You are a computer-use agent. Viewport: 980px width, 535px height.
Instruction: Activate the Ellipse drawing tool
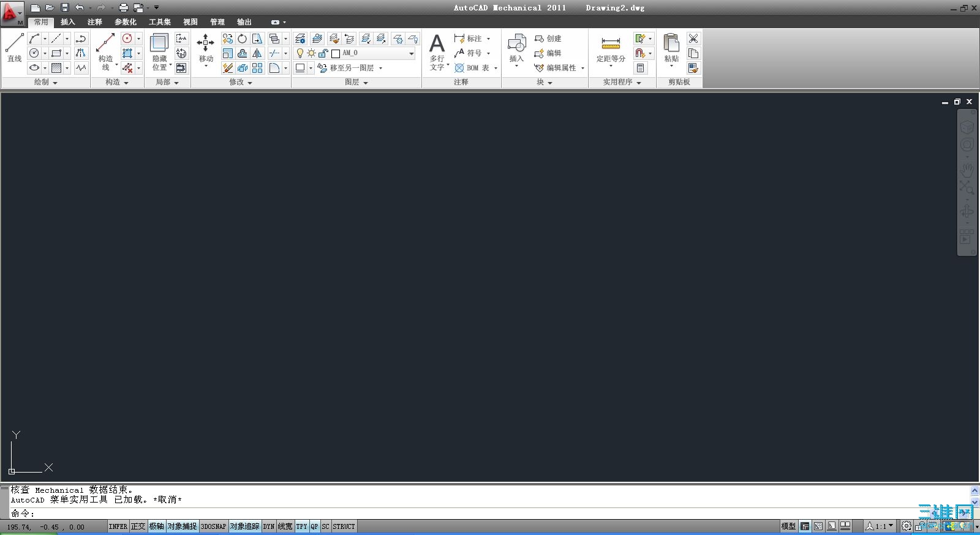35,68
